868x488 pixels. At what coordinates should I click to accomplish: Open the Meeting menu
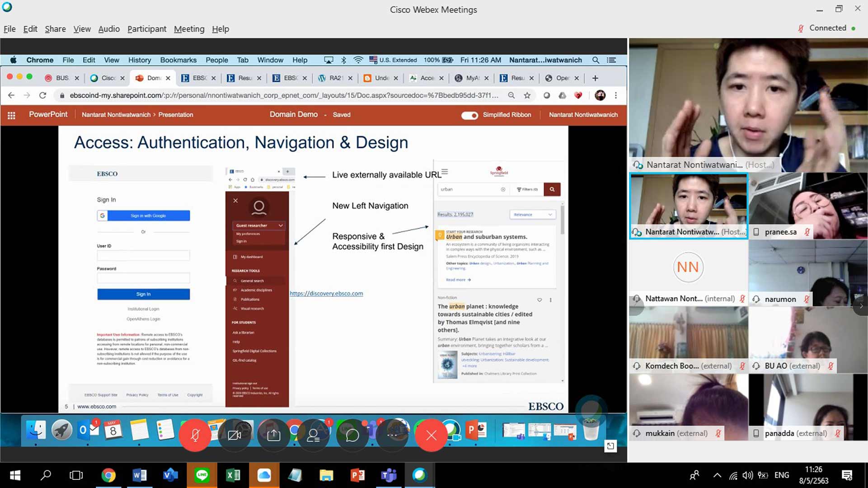pyautogui.click(x=189, y=29)
